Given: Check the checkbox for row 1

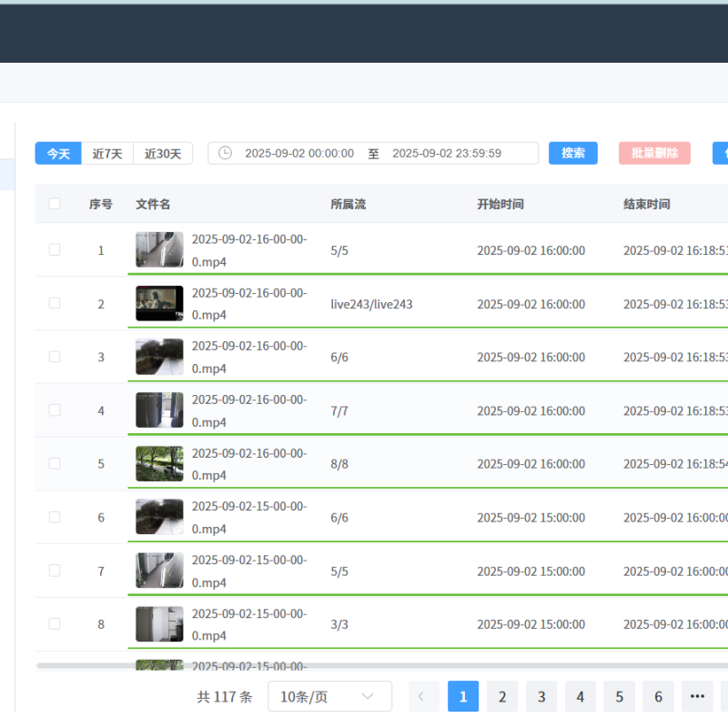Looking at the screenshot, I should click(55, 249).
